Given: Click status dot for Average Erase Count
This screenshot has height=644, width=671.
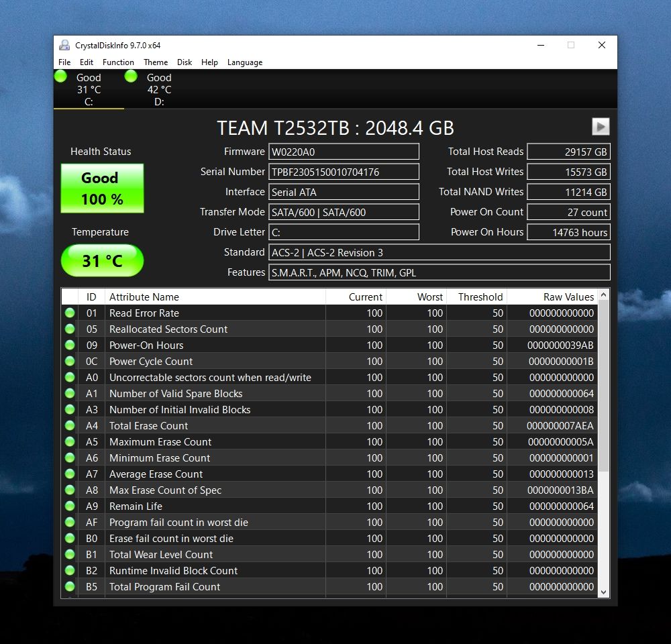Looking at the screenshot, I should click(x=70, y=474).
